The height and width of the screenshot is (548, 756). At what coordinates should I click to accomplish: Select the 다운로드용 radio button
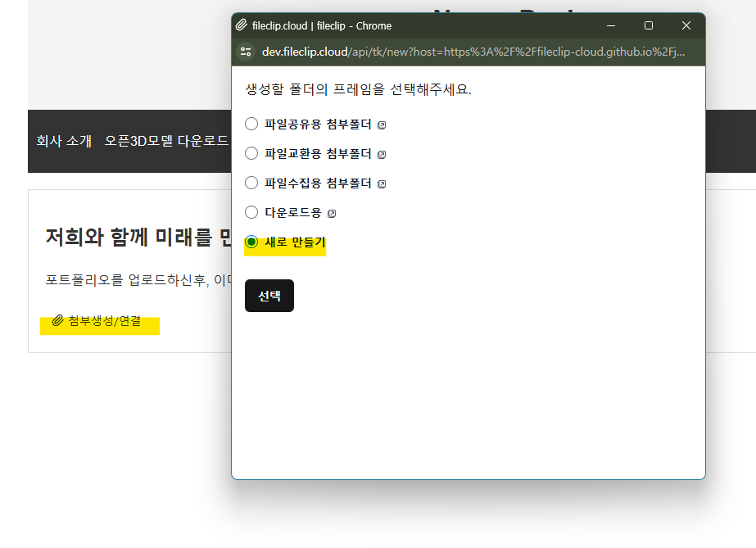[x=251, y=211]
